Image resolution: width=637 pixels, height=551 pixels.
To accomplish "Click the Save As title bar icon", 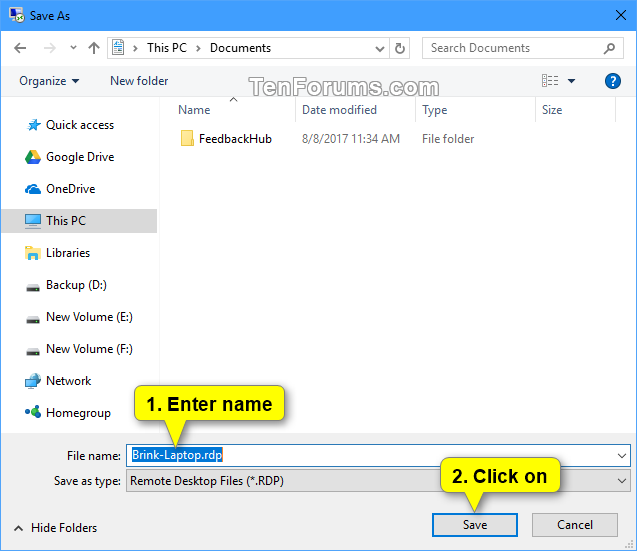I will point(17,15).
